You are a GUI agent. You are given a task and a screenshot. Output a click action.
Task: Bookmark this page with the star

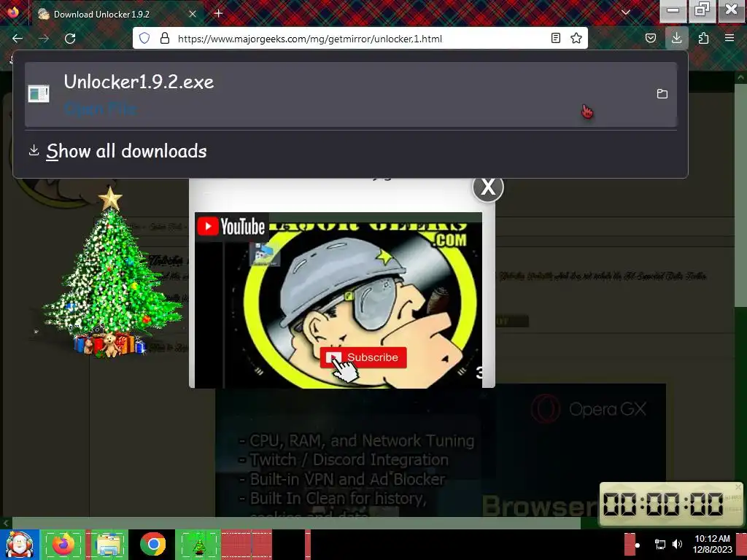click(576, 38)
